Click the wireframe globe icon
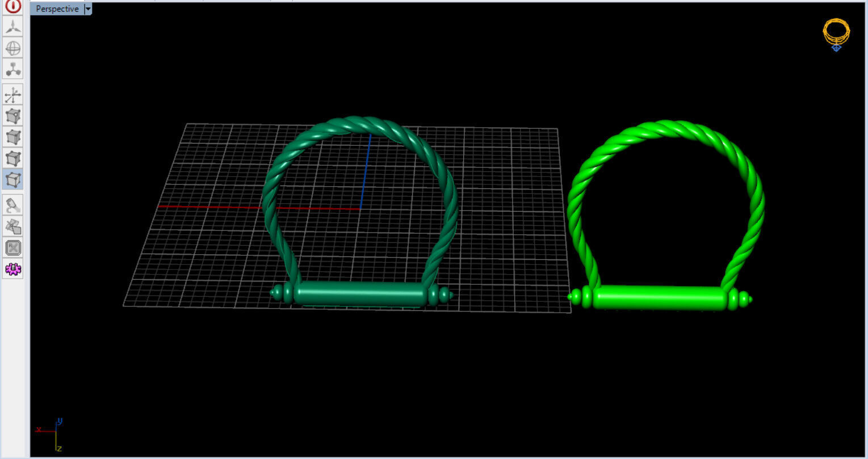This screenshot has width=868, height=459. pos(12,48)
